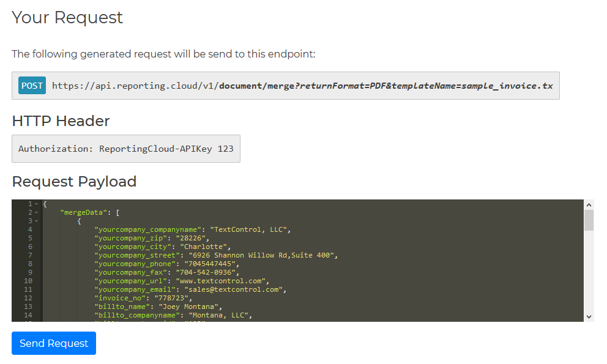Click the "mergeData" key text
This screenshot has width=607, height=364.
[x=84, y=212]
